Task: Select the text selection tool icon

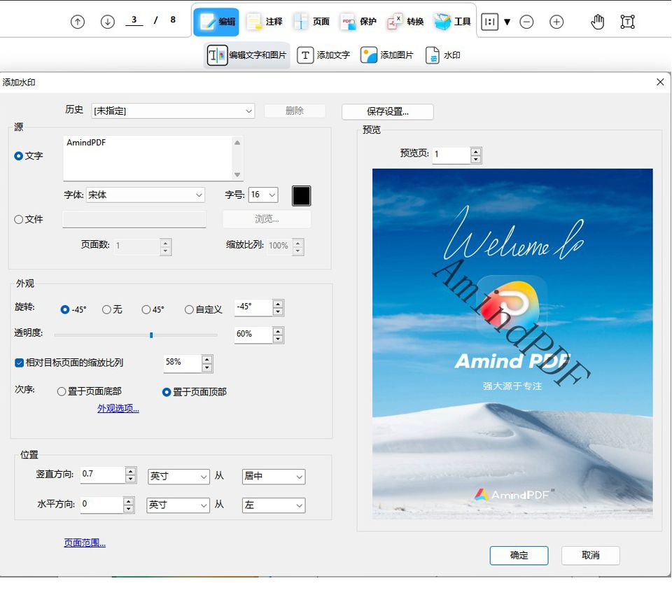Action: [x=627, y=22]
